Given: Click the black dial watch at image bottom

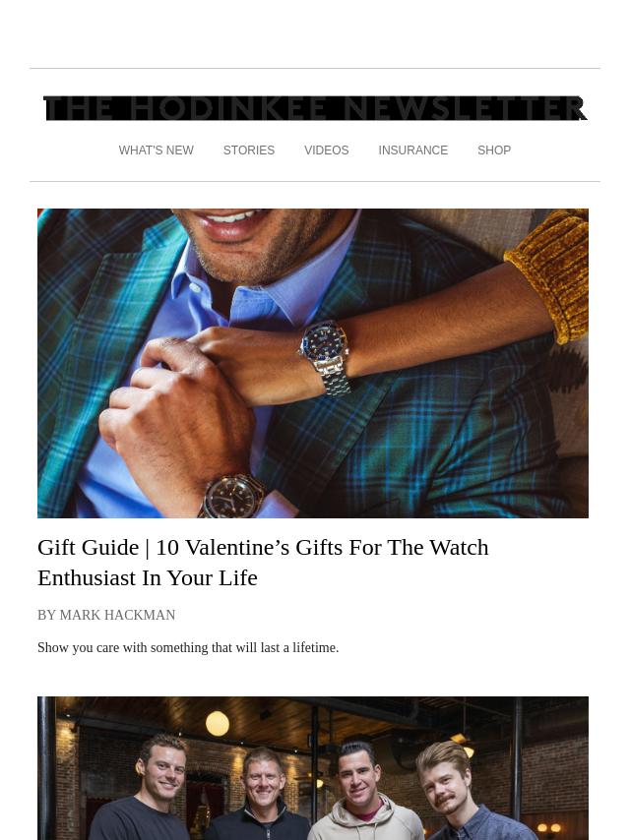Looking at the screenshot, I should [231, 497].
